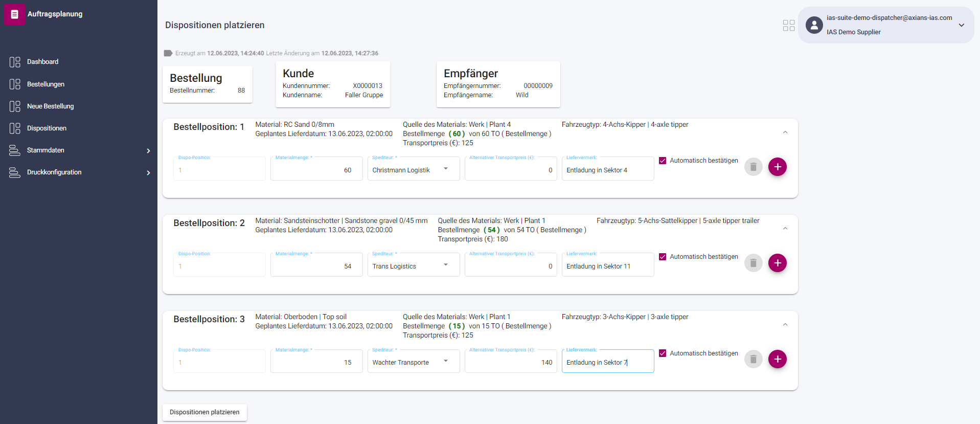
Task: Click the plus button for Bestellposition 2
Action: pyautogui.click(x=777, y=263)
